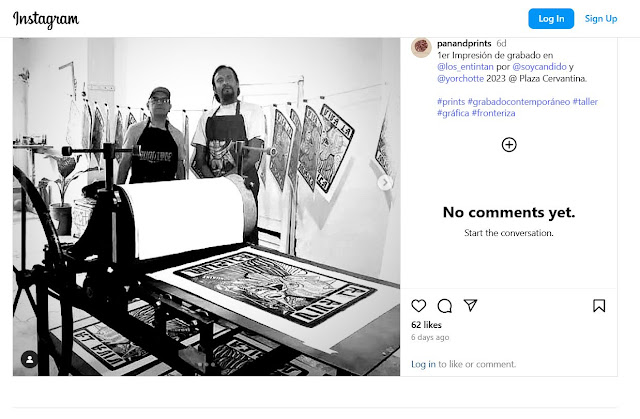Screen dimensions: 640x419
Task: Browse the #grabadocontemporáneo hashtag
Action: 518,102
